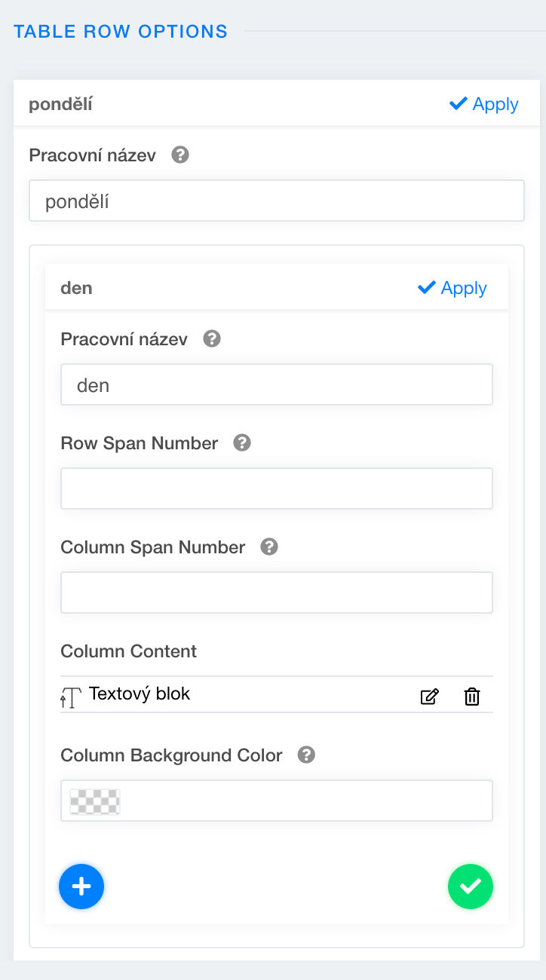Click the text block type icon
546x980 pixels.
coord(71,697)
